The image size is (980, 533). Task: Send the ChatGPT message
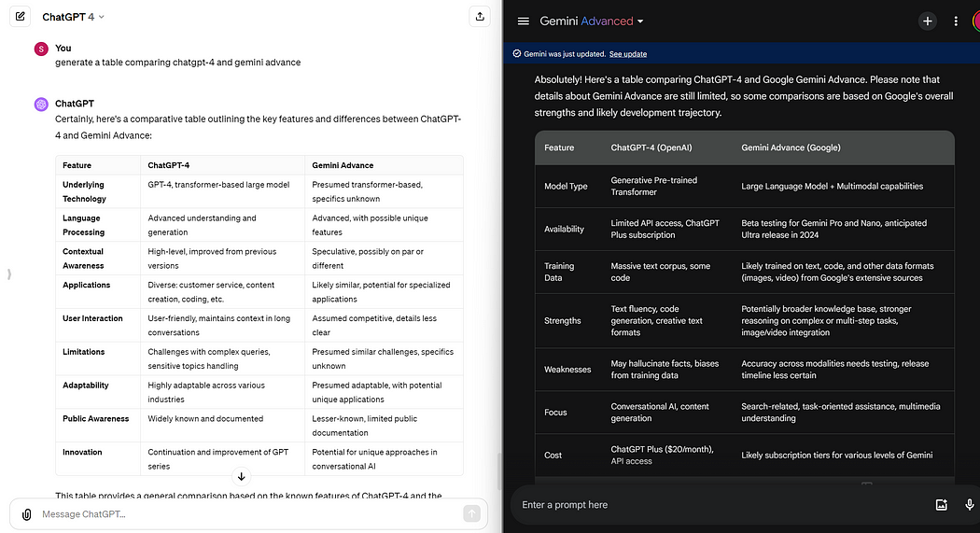[472, 513]
